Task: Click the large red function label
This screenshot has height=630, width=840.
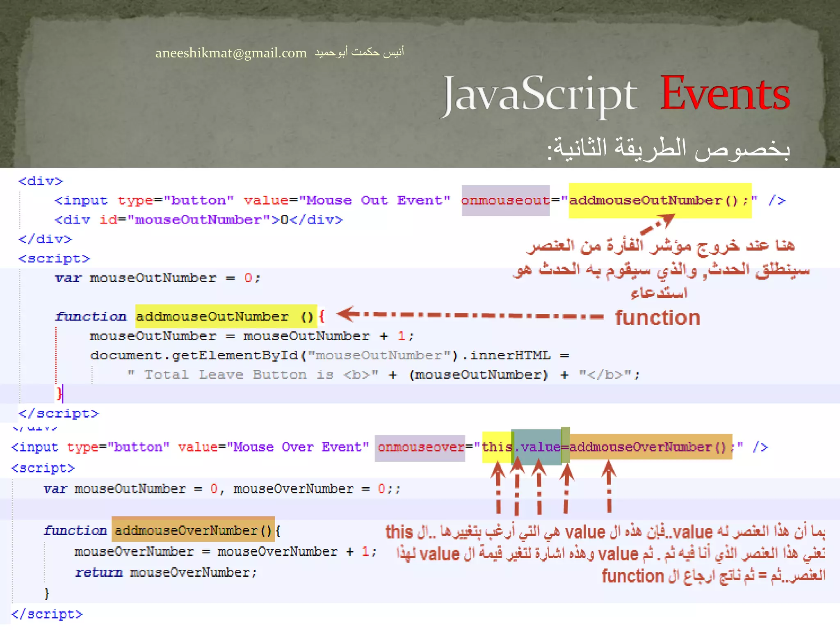Action: pos(657,318)
